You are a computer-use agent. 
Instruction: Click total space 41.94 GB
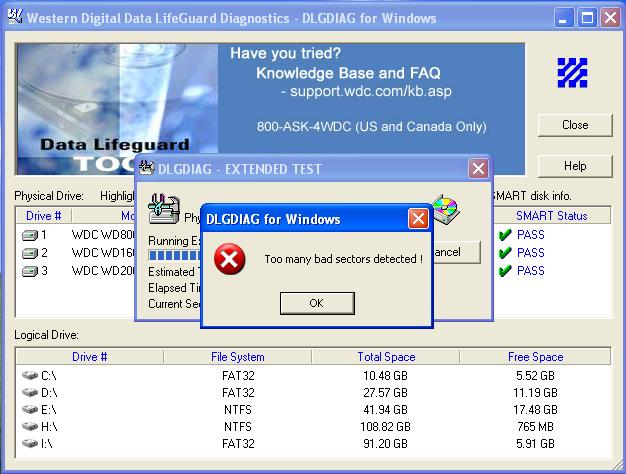click(385, 410)
